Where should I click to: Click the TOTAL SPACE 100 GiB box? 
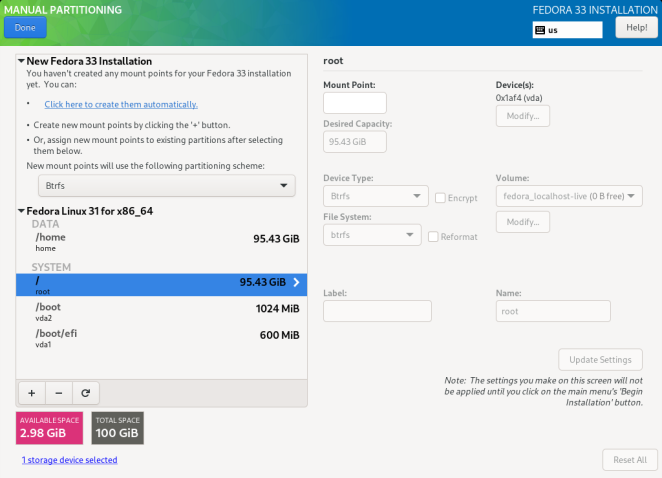click(x=118, y=428)
